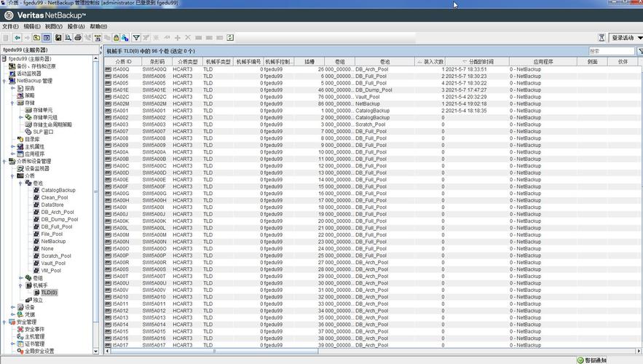Screen dimensions: 643x364
Task: Click the 全局安全设置 icon in the tree
Action: (20, 352)
